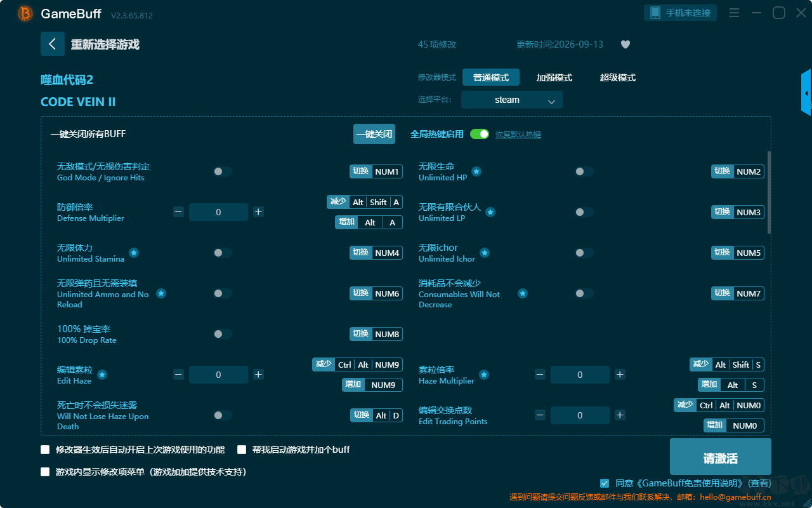Click star icon beside 消耗品不会减少

pyautogui.click(x=523, y=293)
